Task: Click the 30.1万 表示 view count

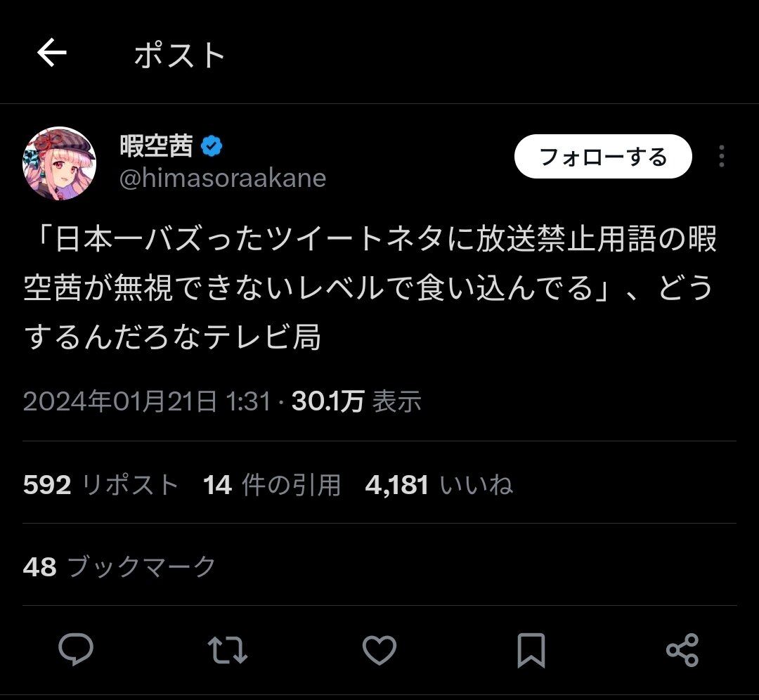Action: tap(356, 401)
